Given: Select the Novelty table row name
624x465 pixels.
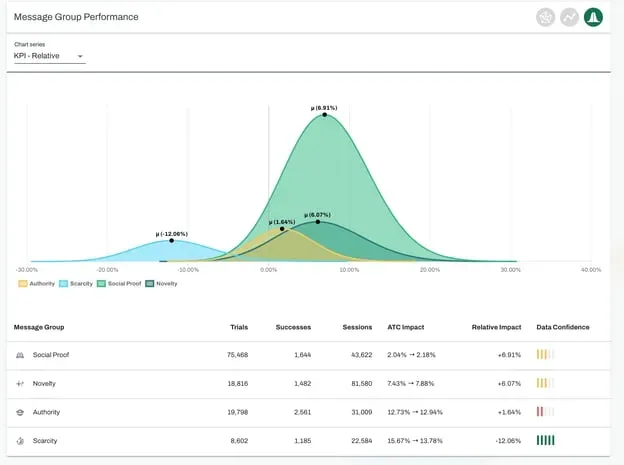Looking at the screenshot, I should 44,383.
